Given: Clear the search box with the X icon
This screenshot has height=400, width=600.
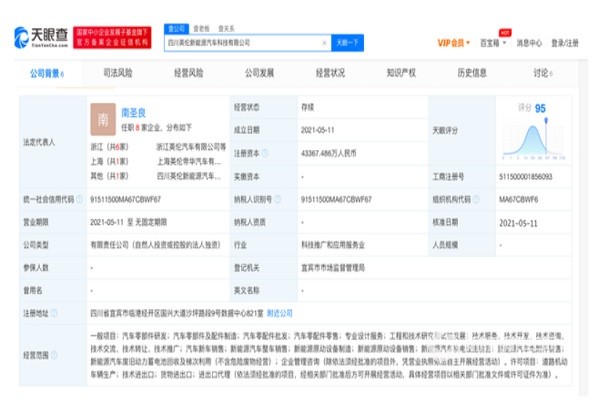Looking at the screenshot, I should click(324, 43).
